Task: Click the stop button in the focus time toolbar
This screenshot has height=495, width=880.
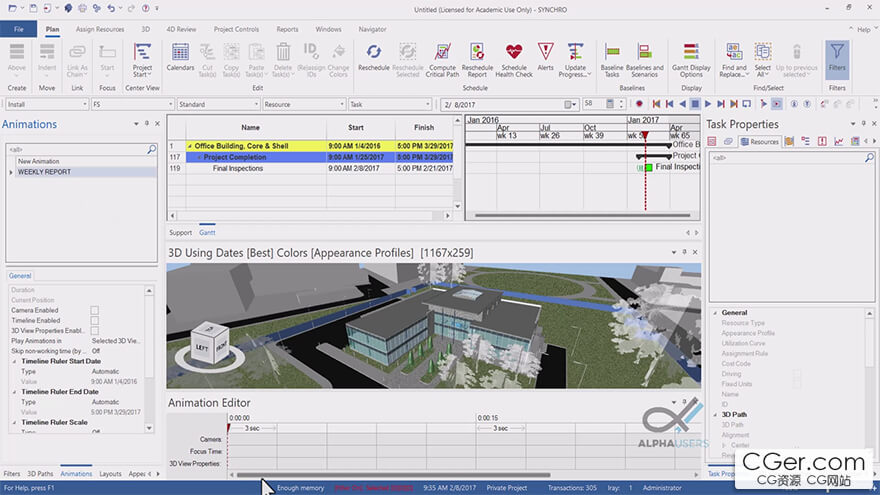Action: coord(695,104)
